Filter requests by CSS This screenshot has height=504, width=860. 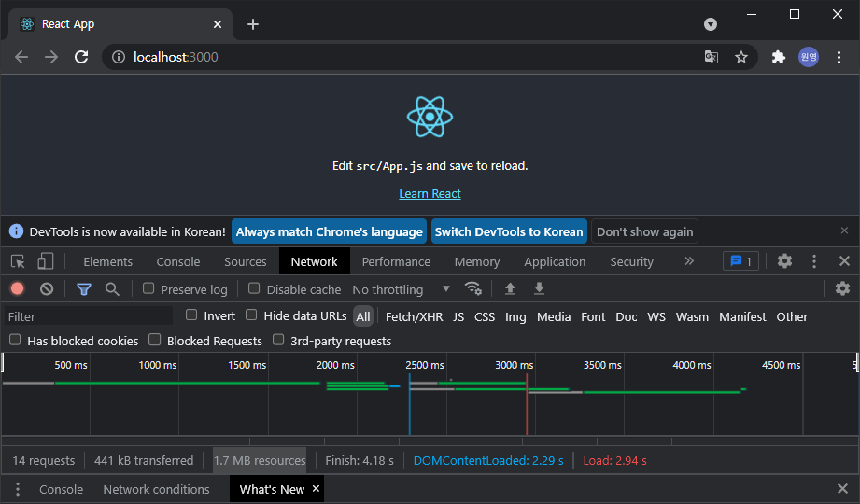tap(485, 316)
